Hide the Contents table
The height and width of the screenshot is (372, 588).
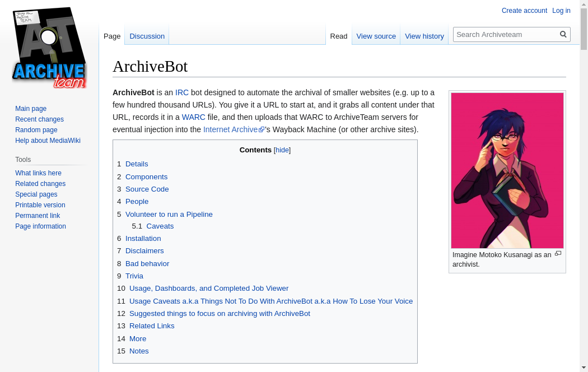tap(282, 150)
